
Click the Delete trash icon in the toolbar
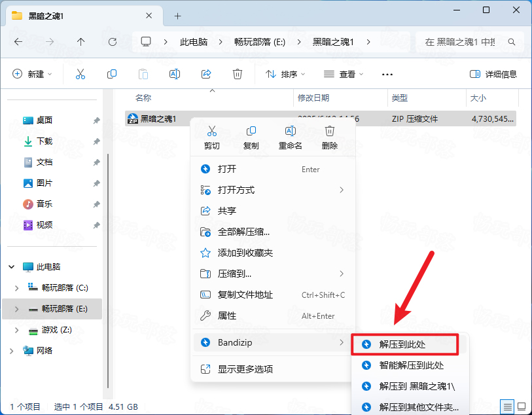point(237,74)
